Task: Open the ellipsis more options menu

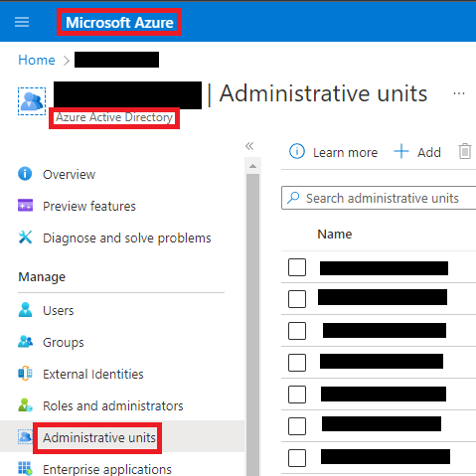Action: point(459,93)
